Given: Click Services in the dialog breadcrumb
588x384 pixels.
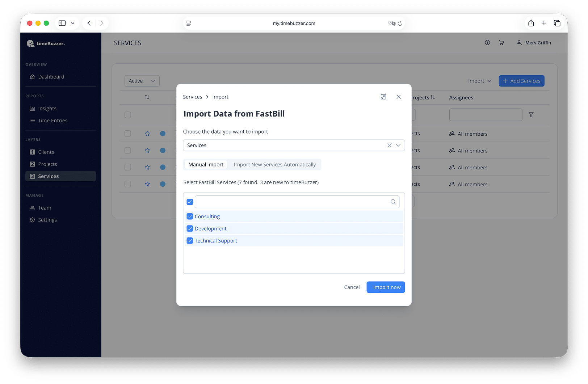Looking at the screenshot, I should pos(193,97).
